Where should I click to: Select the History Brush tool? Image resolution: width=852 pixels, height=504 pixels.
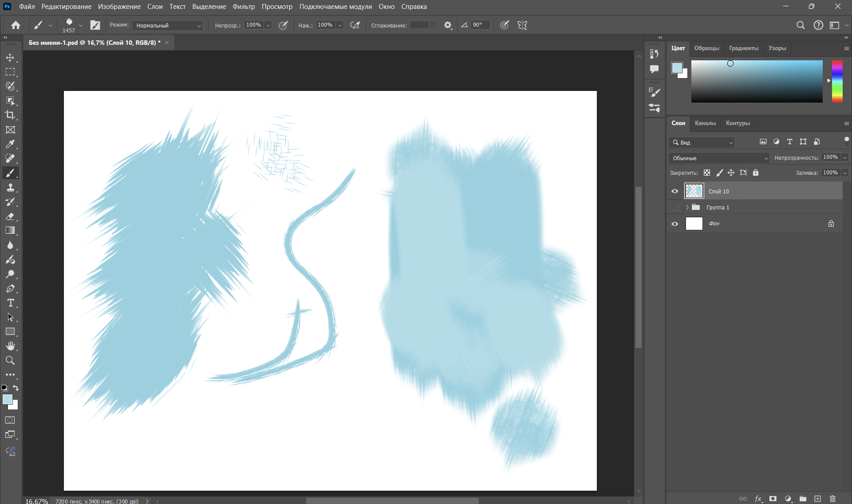click(10, 202)
